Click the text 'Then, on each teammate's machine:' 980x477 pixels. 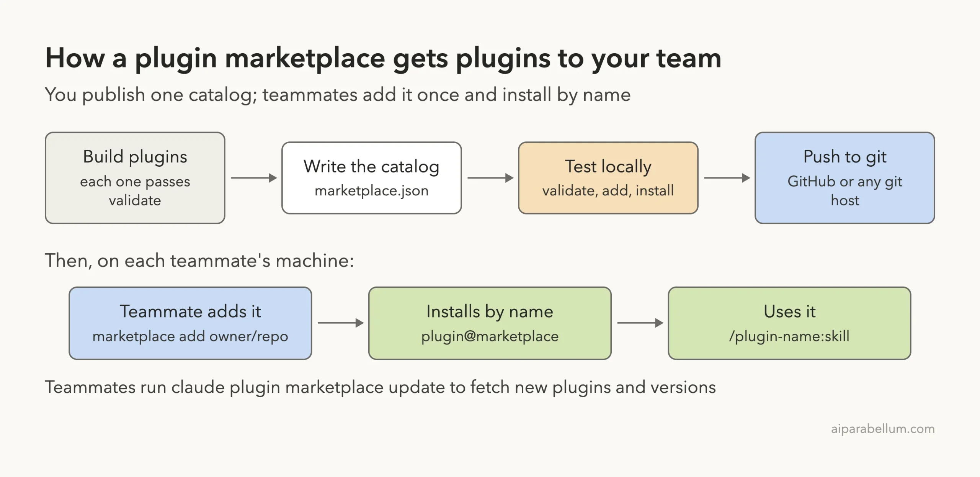pyautogui.click(x=199, y=261)
